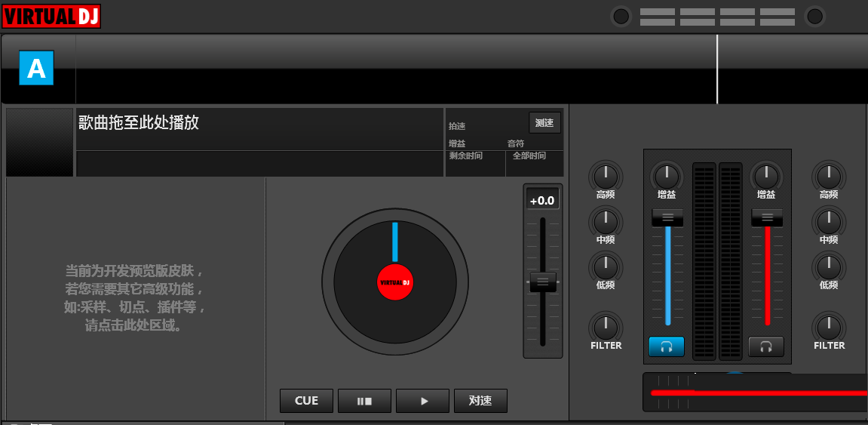Click the blue left channel volume fader handle
This screenshot has height=425, width=868.
pos(667,217)
